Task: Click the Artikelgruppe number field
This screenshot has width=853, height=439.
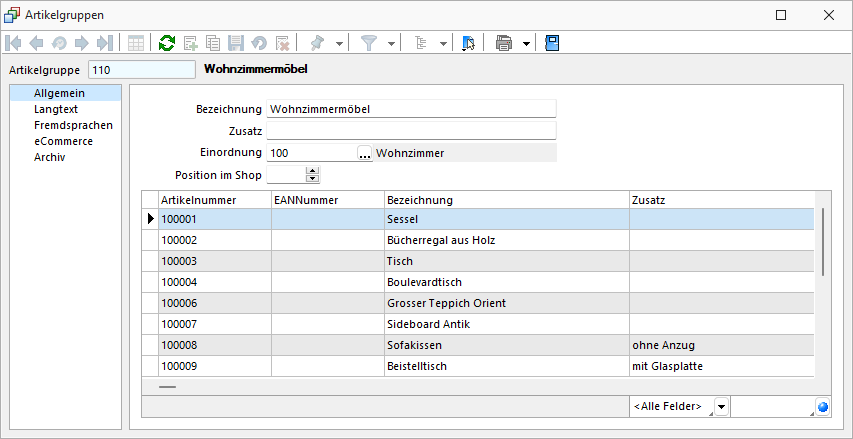Action: 141,70
